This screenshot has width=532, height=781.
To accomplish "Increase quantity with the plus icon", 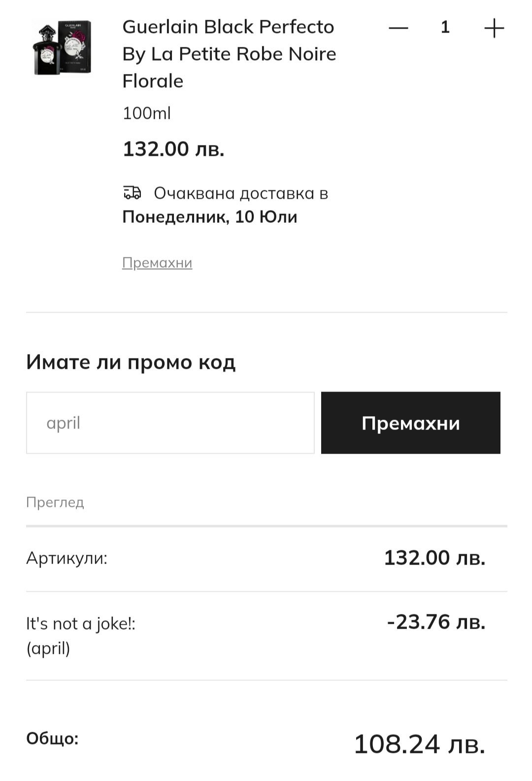I will [494, 28].
